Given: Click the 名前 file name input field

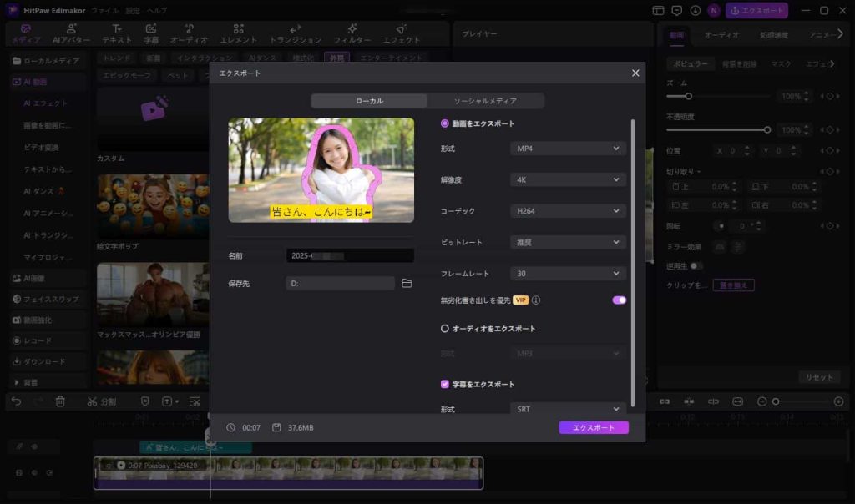Looking at the screenshot, I should (349, 256).
